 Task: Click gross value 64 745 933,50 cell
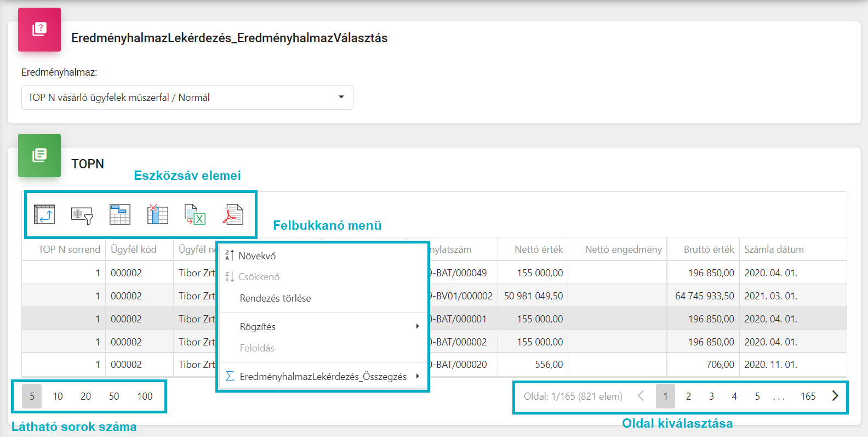704,296
